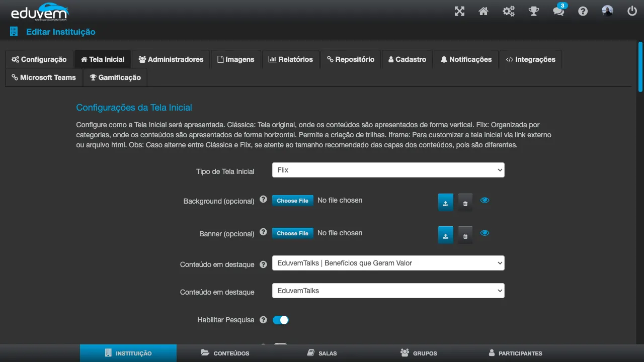The image size is (644, 362).
Task: Click the page vertical scrollbar
Action: pos(640,66)
